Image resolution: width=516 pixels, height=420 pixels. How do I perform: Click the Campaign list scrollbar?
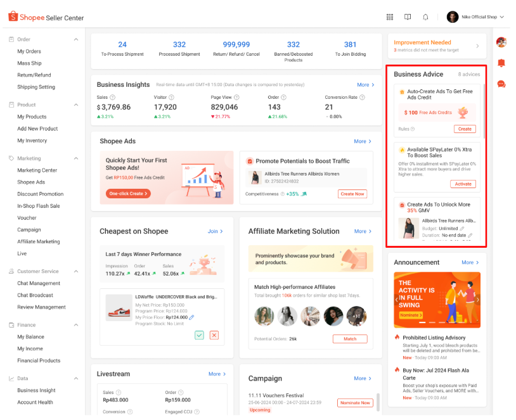pyautogui.click(x=378, y=402)
